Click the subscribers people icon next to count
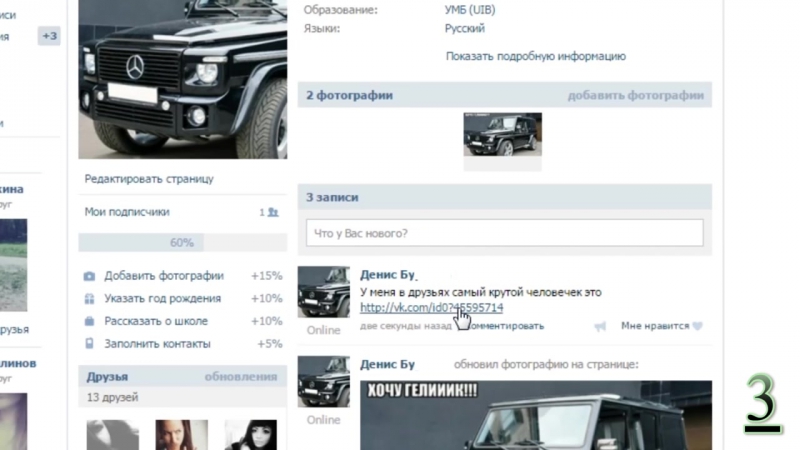800x450 pixels. tap(273, 213)
